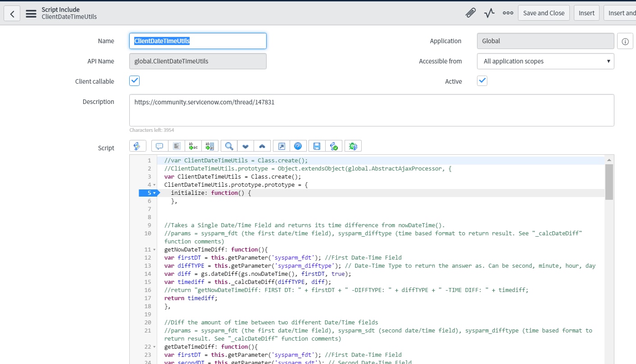This screenshot has height=364, width=636.
Task: Open the Accessible from dropdown
Action: pos(545,61)
